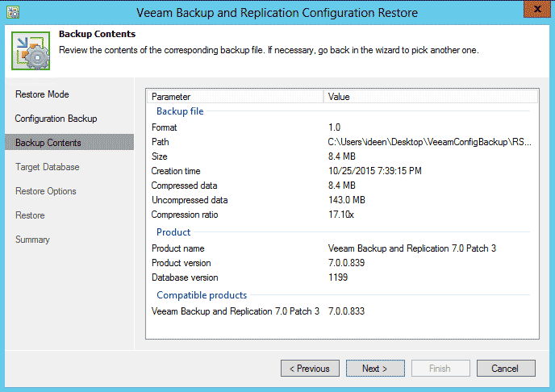The image size is (555, 392).
Task: Click the product name value in the Product group
Action: 412,248
